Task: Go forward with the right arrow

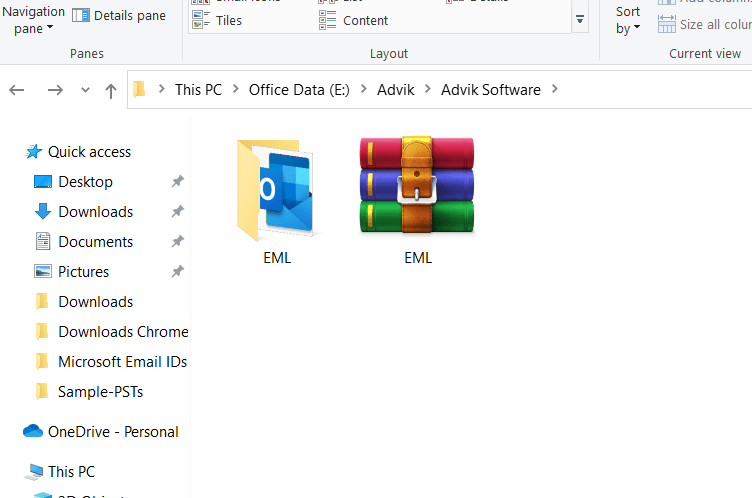Action: click(55, 90)
